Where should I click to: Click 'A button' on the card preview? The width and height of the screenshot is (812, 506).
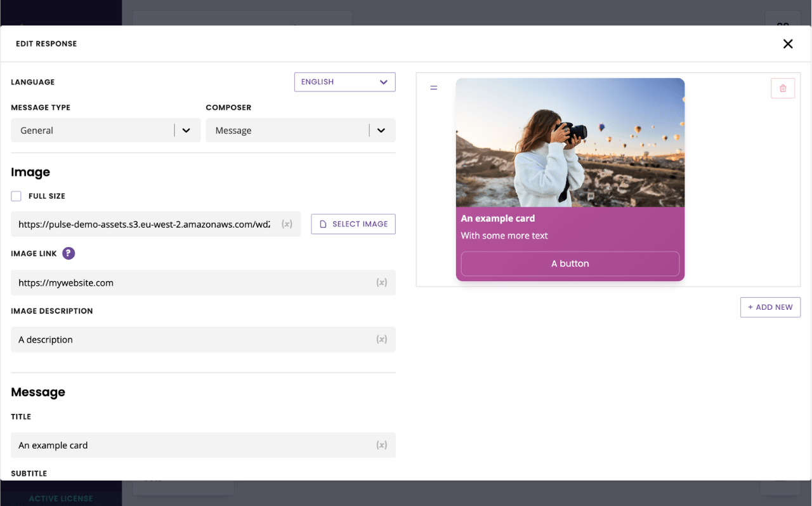click(x=570, y=263)
